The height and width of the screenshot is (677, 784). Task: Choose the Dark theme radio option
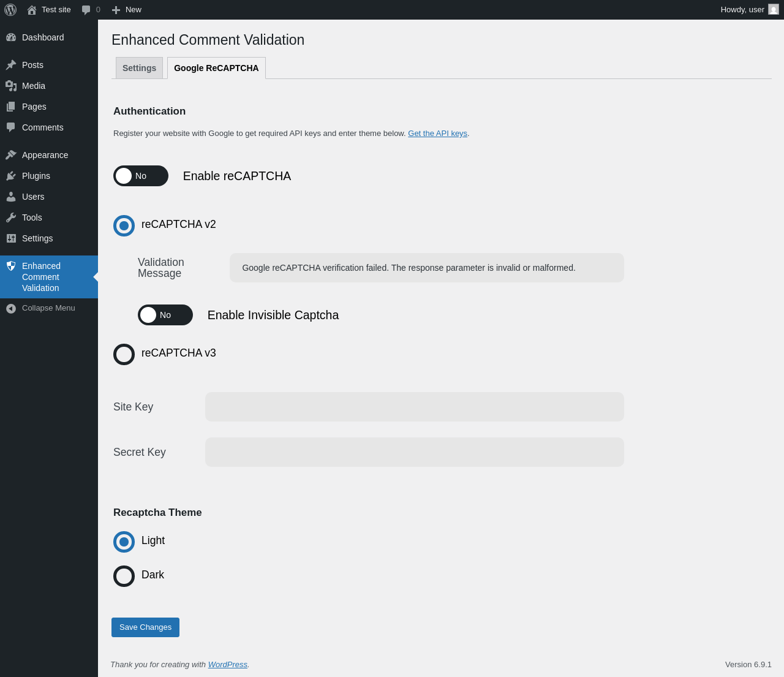[x=124, y=576]
